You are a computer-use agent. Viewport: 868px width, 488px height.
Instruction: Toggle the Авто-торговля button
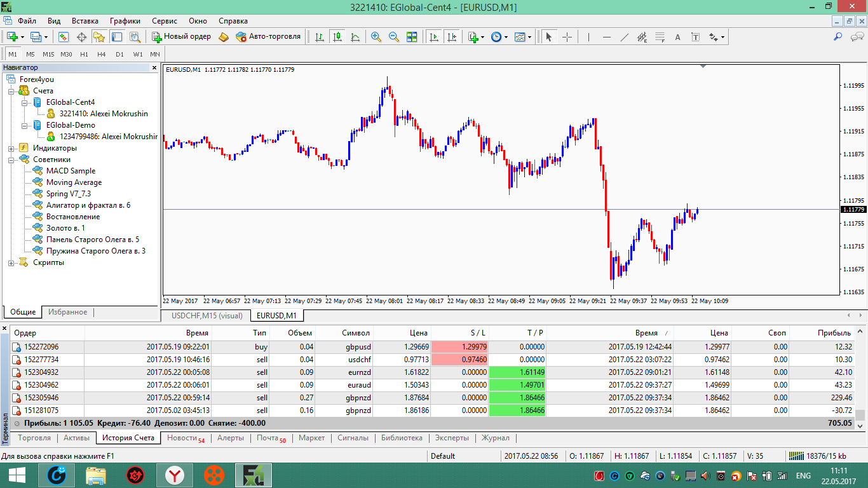point(268,37)
